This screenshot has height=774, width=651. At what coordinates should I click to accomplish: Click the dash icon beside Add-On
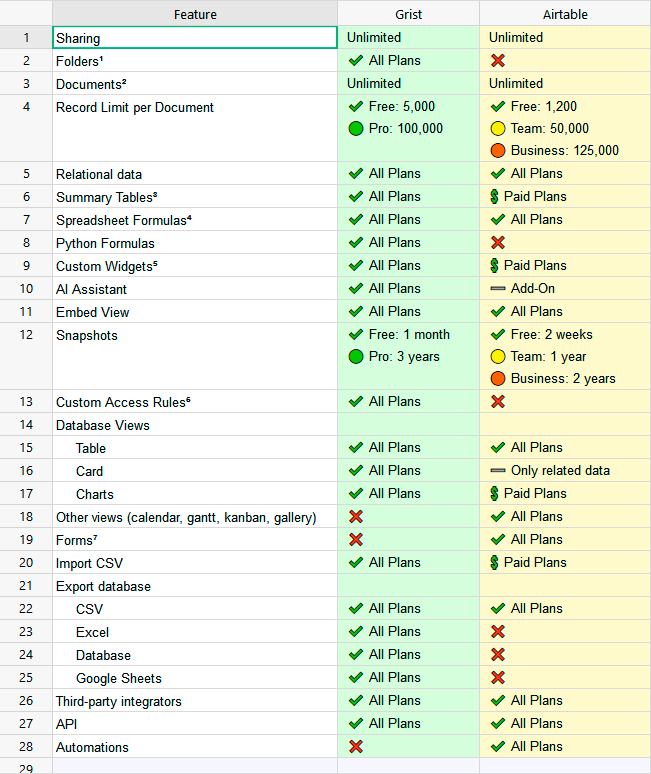[497, 289]
